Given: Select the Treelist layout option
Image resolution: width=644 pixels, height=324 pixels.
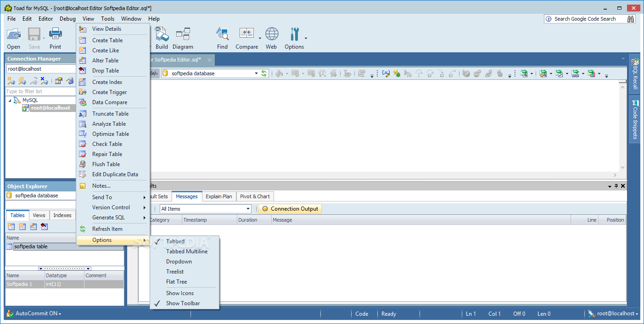Looking at the screenshot, I should tap(175, 272).
